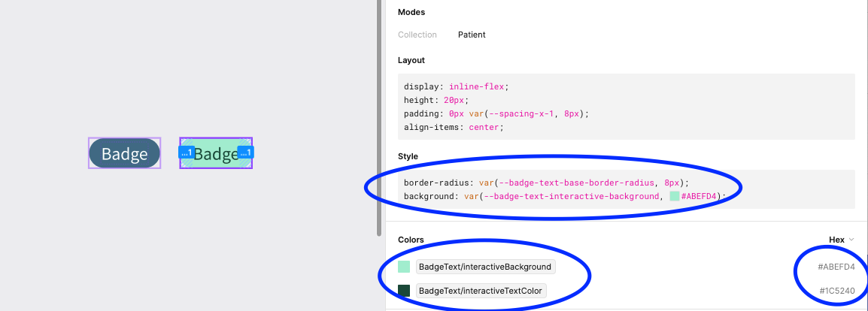Screen dimensions: 868x311
Task: Click the border-radius code line
Action: (546, 183)
